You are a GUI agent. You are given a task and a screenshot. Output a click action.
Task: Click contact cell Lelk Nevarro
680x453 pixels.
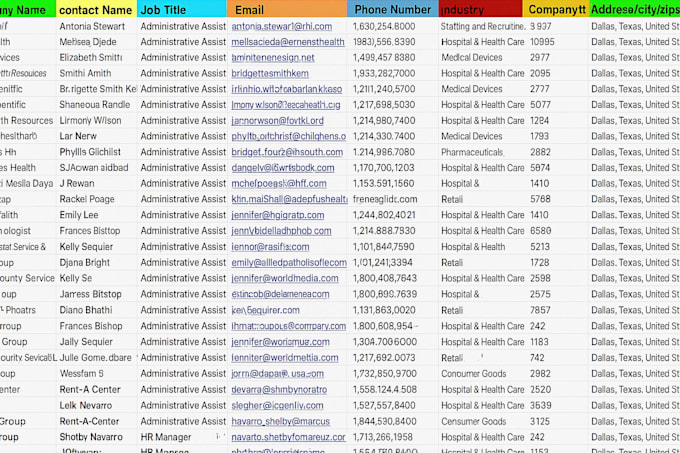coord(85,406)
